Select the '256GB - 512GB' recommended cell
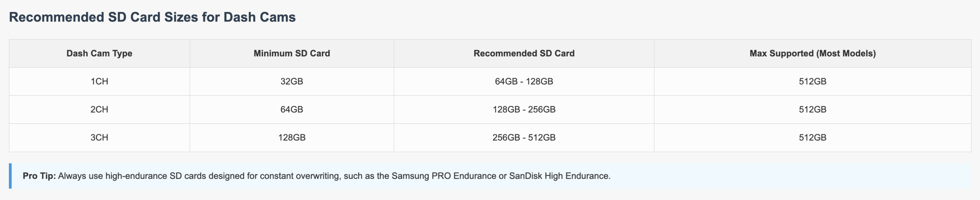980x200 pixels. click(524, 137)
